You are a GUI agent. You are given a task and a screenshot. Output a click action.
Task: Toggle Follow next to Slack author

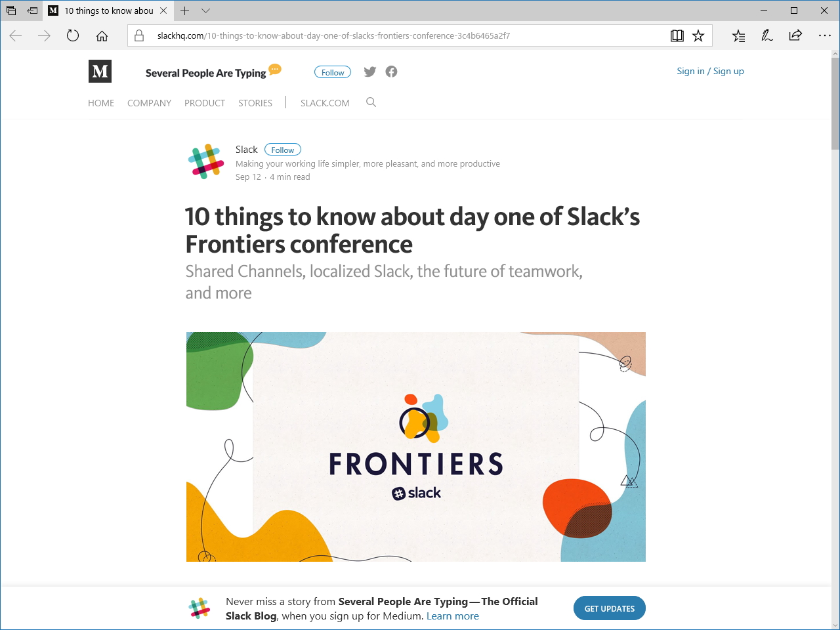point(283,150)
